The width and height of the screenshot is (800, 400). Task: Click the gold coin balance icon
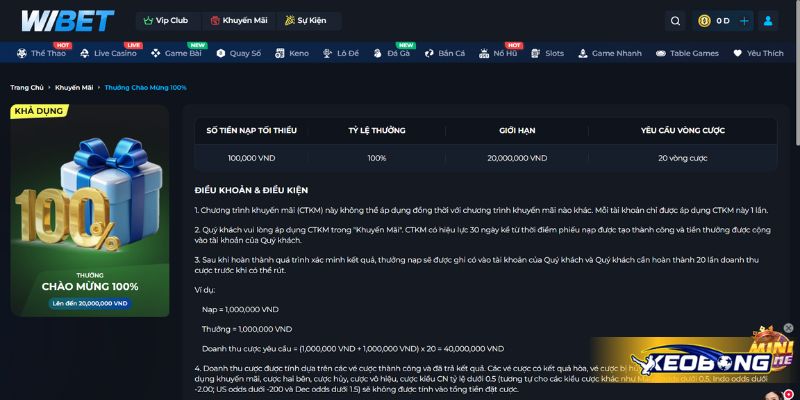[704, 21]
